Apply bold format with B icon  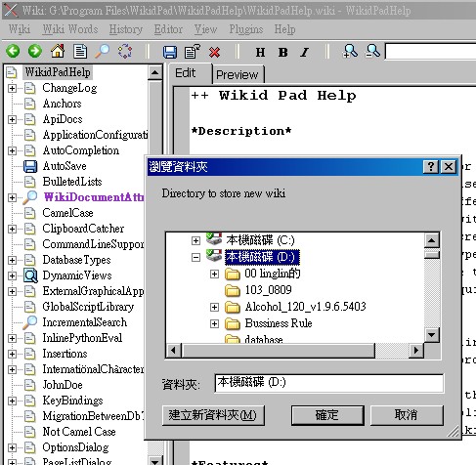coord(282,52)
